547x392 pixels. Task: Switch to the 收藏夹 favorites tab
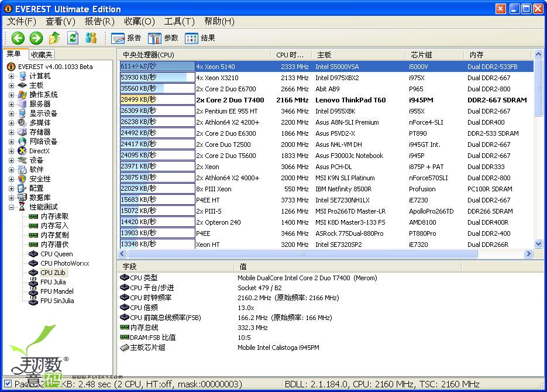coord(42,55)
